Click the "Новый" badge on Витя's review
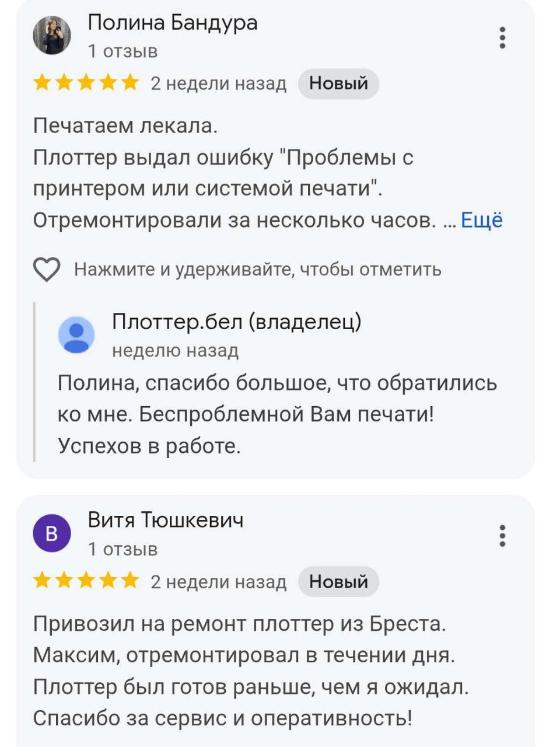Image resolution: width=560 pixels, height=747 pixels. pos(338,581)
